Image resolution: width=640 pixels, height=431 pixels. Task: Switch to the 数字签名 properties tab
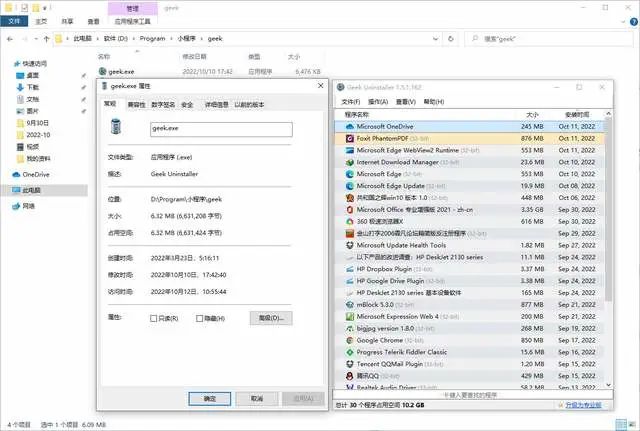tap(163, 105)
